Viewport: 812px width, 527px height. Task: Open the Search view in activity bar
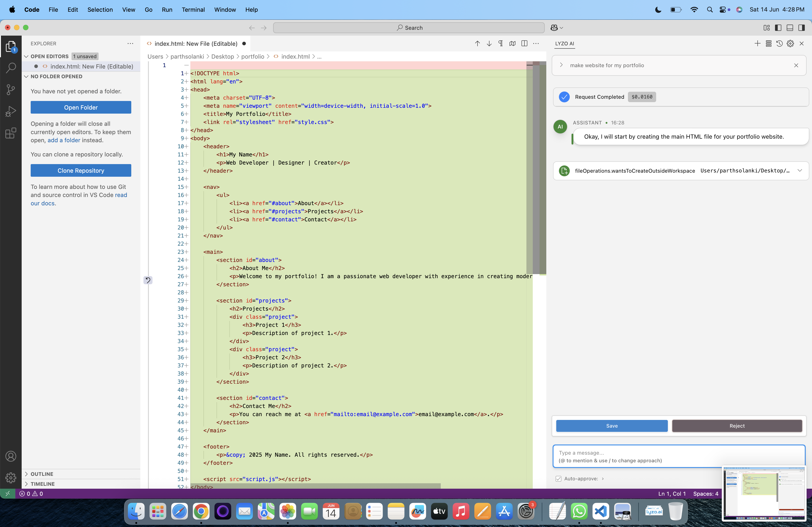click(x=11, y=68)
